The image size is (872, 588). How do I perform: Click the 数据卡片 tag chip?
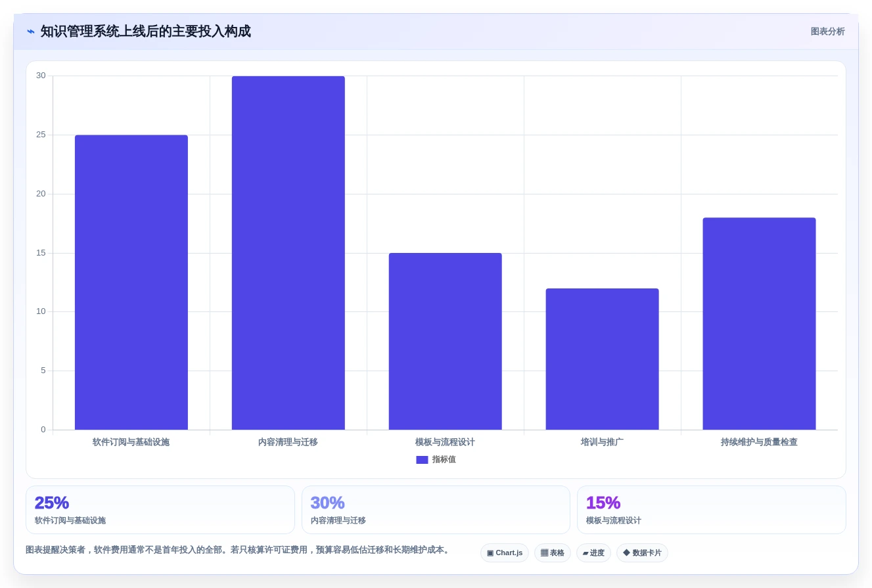[642, 553]
